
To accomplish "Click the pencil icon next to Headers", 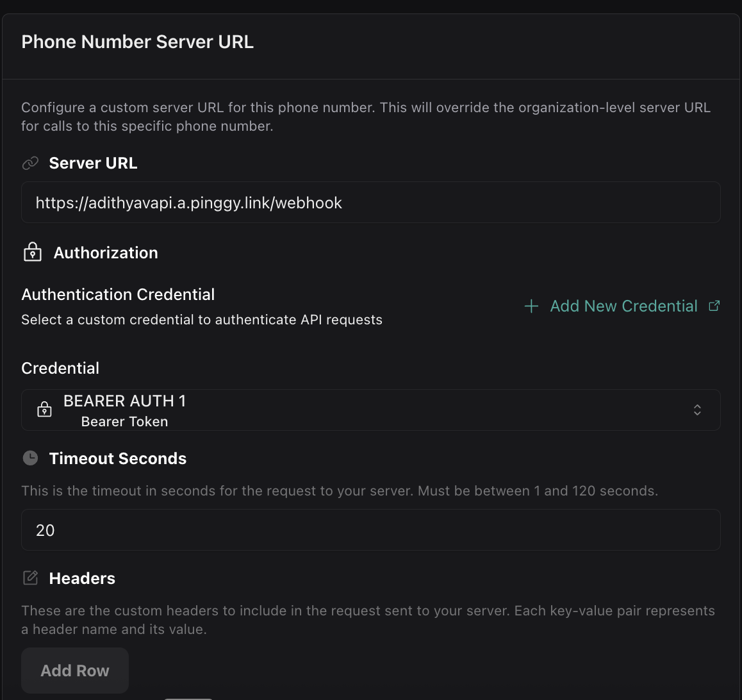I will 31,578.
